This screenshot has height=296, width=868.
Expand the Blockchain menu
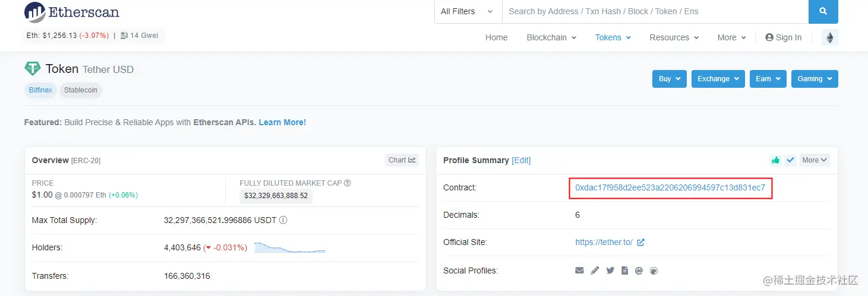click(551, 37)
